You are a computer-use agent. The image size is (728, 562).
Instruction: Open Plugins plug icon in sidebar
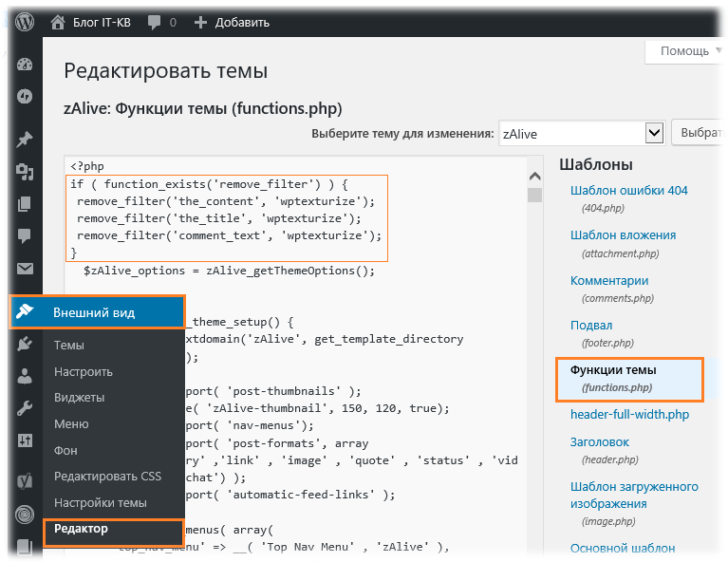click(x=25, y=344)
